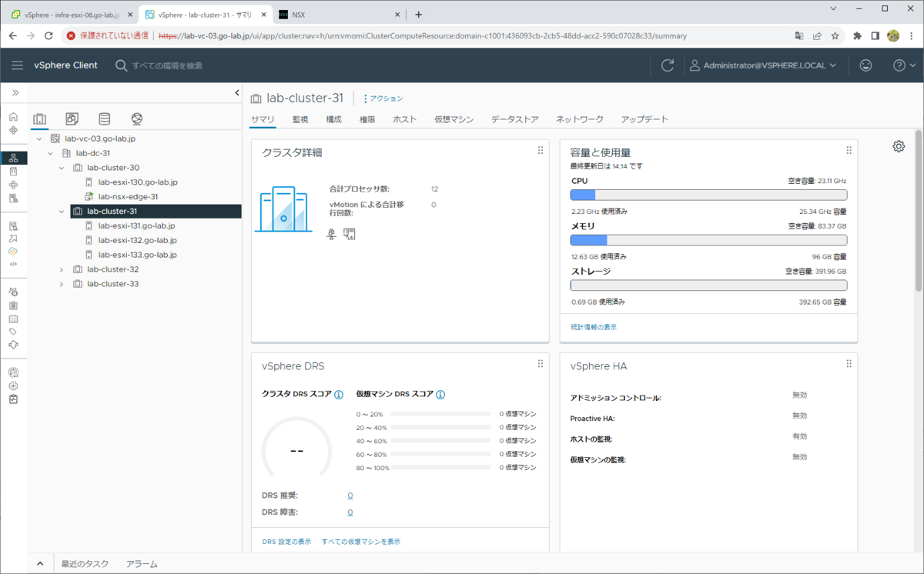Screen dimensions: 924x574
Task: Open the help question-mark dropdown
Action: (x=903, y=65)
